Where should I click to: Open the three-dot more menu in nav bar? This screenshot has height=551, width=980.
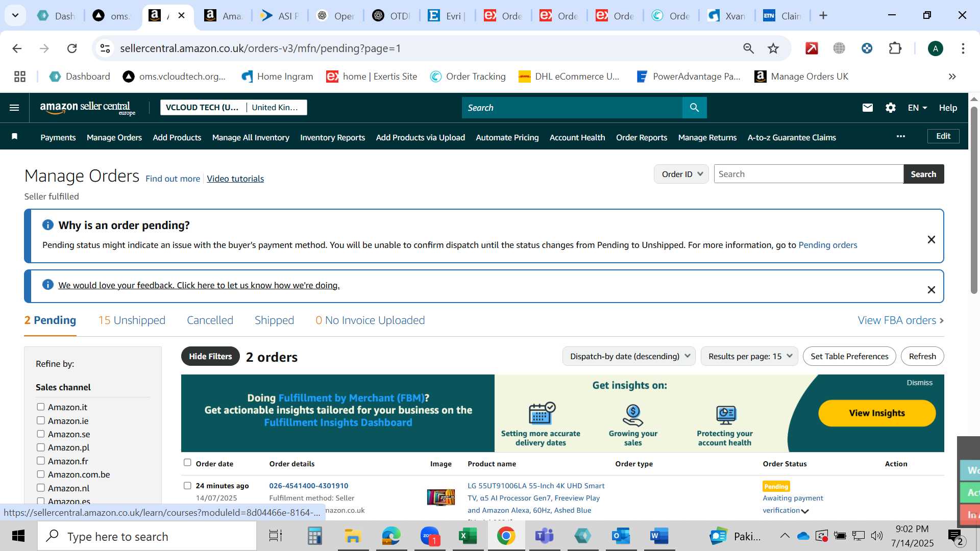coord(901,136)
